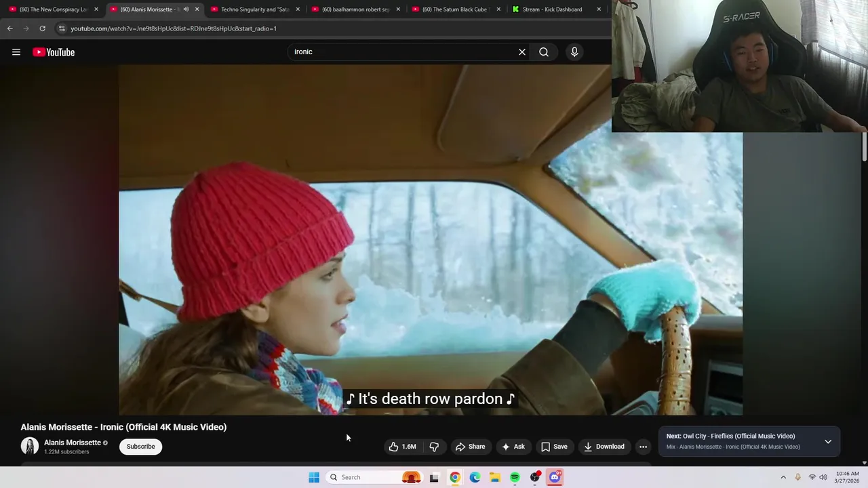Screen dimensions: 868x488
Task: Share the Ironic music video
Action: pyautogui.click(x=470, y=447)
